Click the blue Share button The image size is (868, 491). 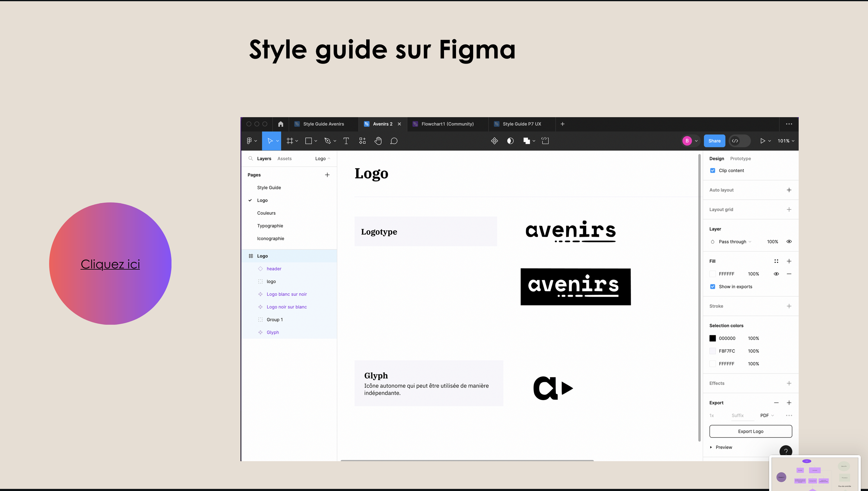(714, 141)
